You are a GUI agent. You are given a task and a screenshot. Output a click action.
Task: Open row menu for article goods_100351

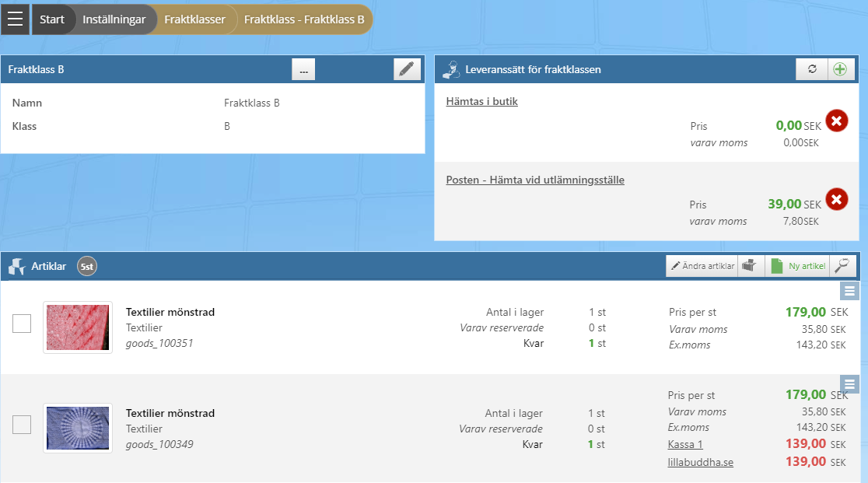click(849, 291)
